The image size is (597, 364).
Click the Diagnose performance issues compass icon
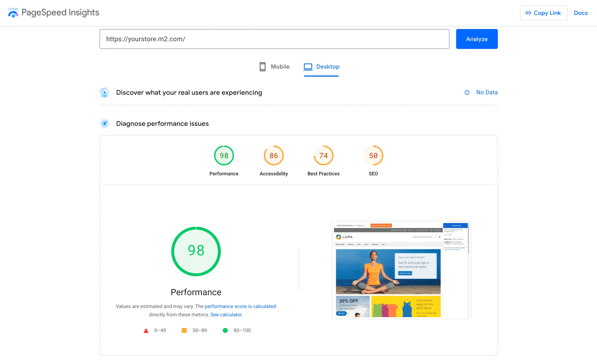(104, 124)
